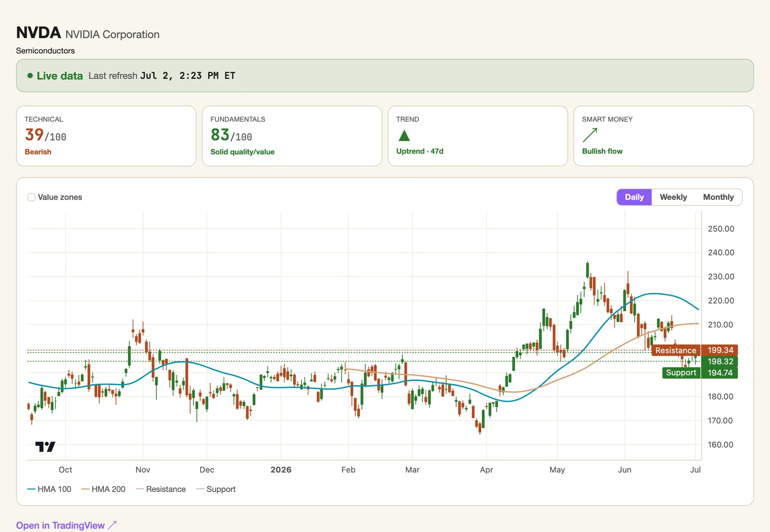Click the Bullish flow label
The image size is (770, 532).
point(602,151)
